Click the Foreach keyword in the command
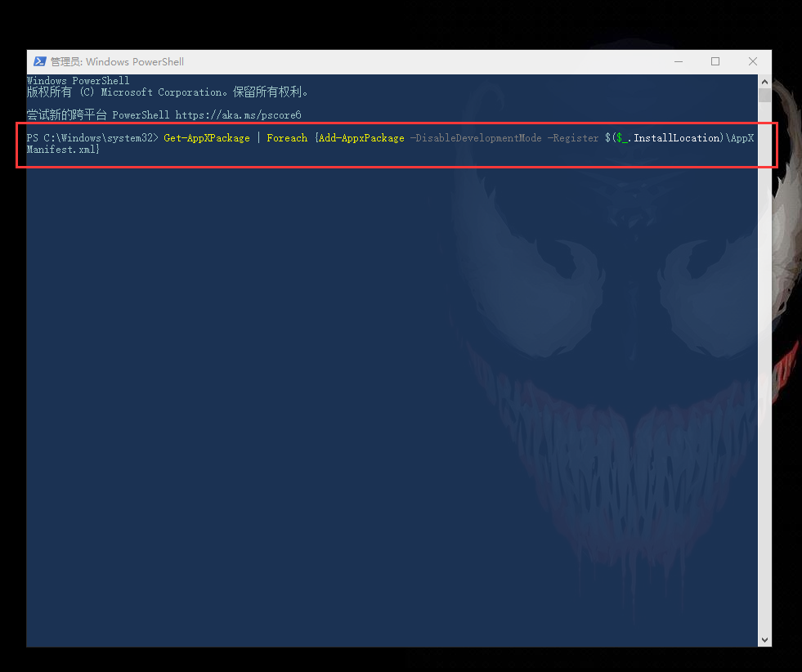The image size is (802, 672). point(287,137)
